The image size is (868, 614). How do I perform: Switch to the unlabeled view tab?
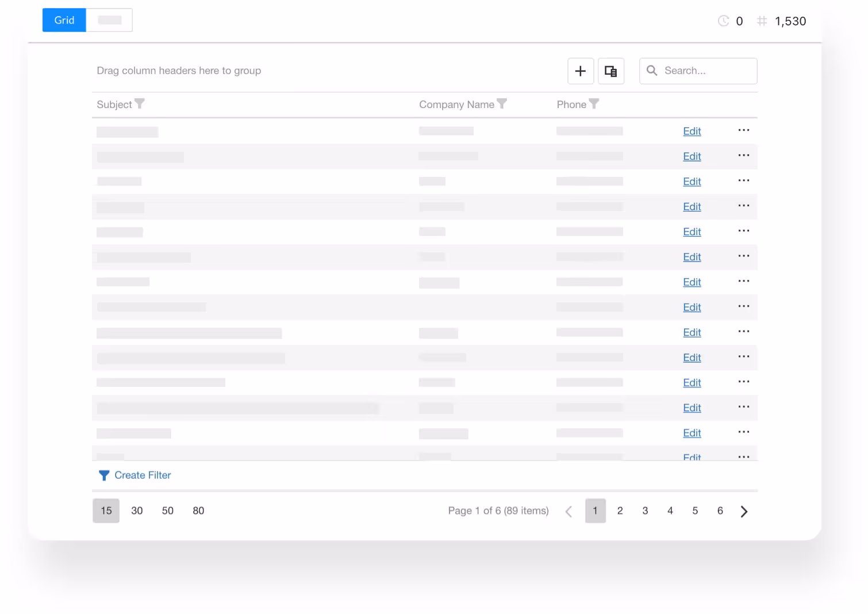109,20
